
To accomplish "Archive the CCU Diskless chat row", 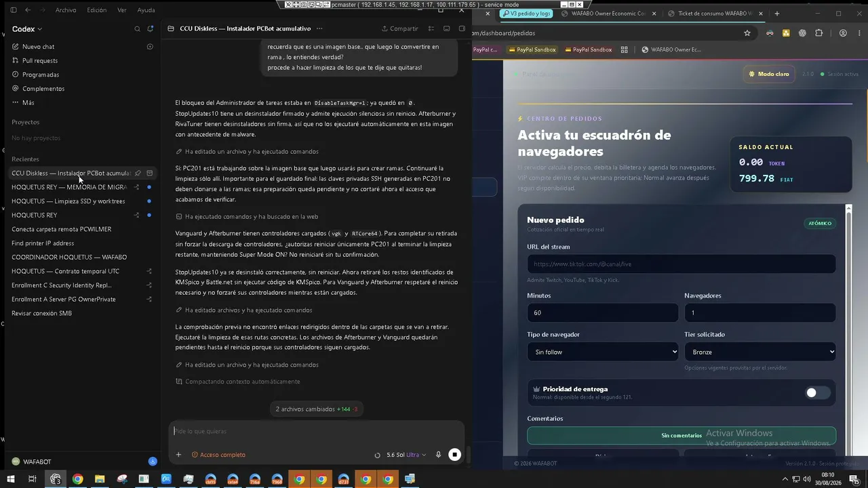I will tap(150, 174).
